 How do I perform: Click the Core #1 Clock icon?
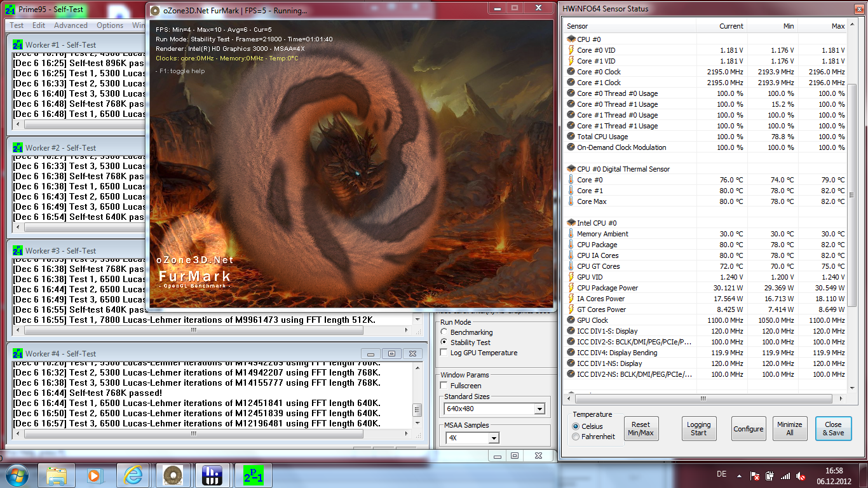click(571, 83)
